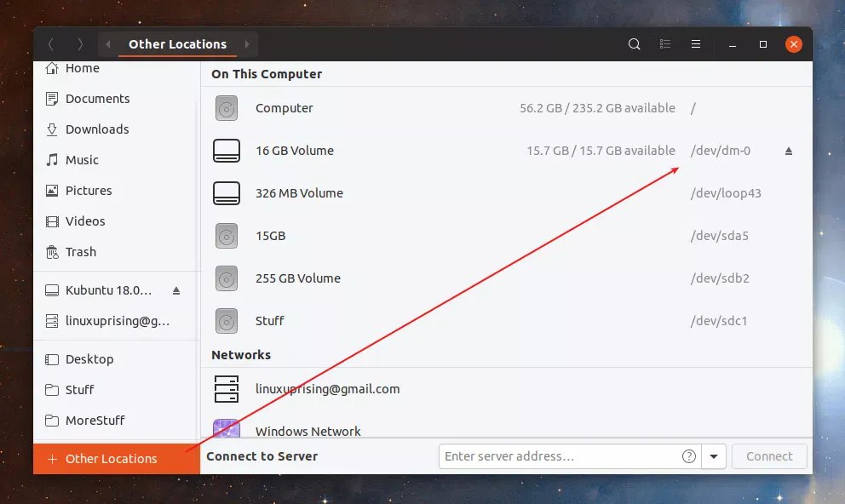Open Desktop bookmark in sidebar
The width and height of the screenshot is (845, 504).
[x=116, y=359]
